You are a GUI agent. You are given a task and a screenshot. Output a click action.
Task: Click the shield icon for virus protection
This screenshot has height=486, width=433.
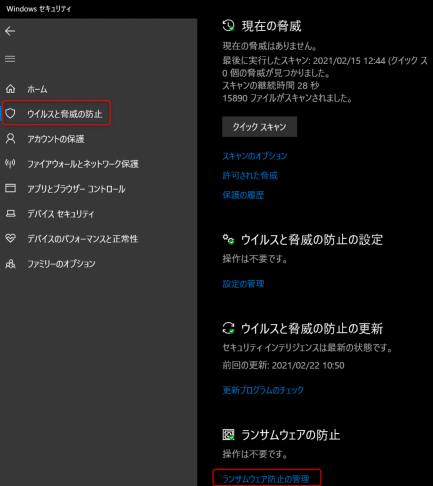[10, 114]
